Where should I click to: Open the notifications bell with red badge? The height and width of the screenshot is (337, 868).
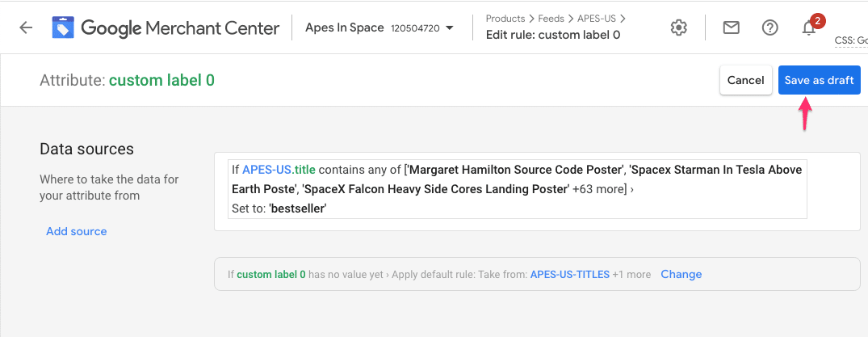811,27
